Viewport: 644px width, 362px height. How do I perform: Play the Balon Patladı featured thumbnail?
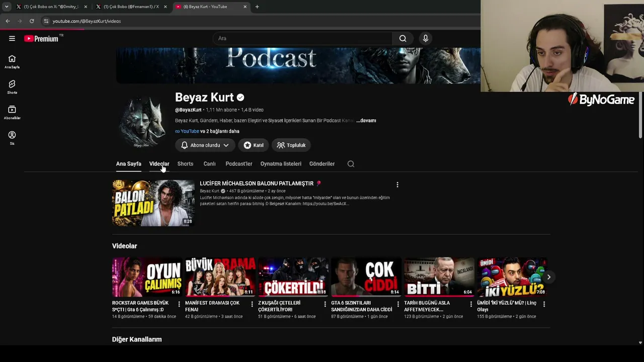pos(153,203)
